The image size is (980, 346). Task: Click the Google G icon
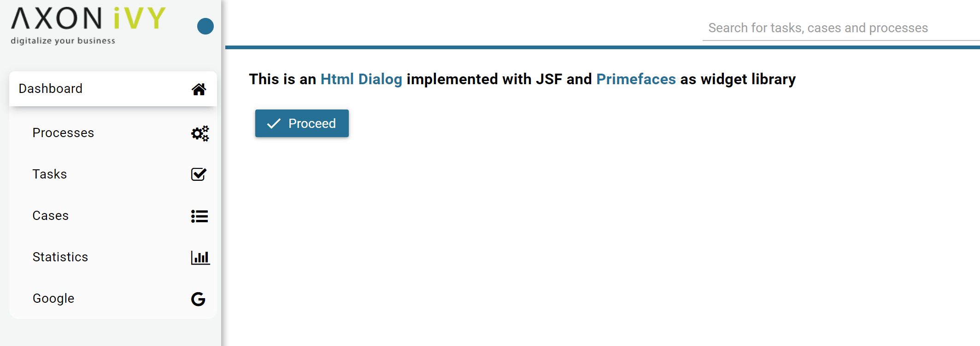coord(198,299)
